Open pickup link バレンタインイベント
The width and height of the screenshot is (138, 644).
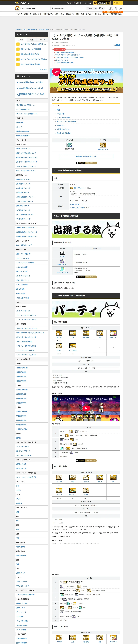[62, 60]
